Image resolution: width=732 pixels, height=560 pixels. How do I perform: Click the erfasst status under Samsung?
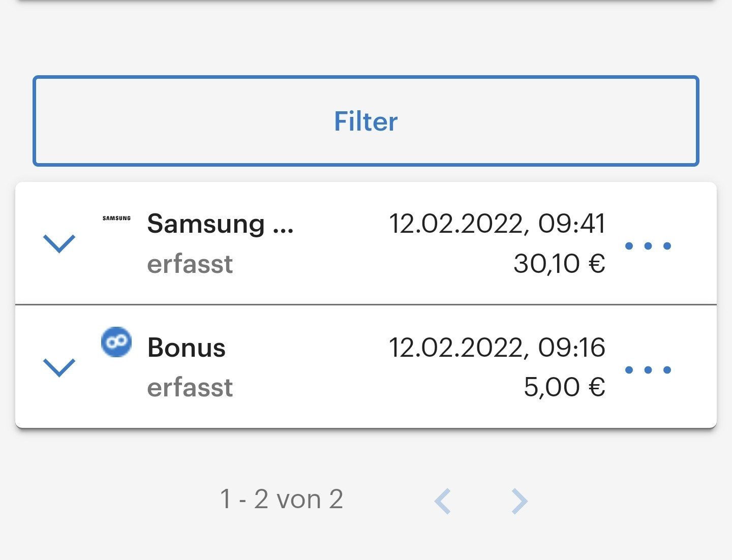tap(190, 264)
